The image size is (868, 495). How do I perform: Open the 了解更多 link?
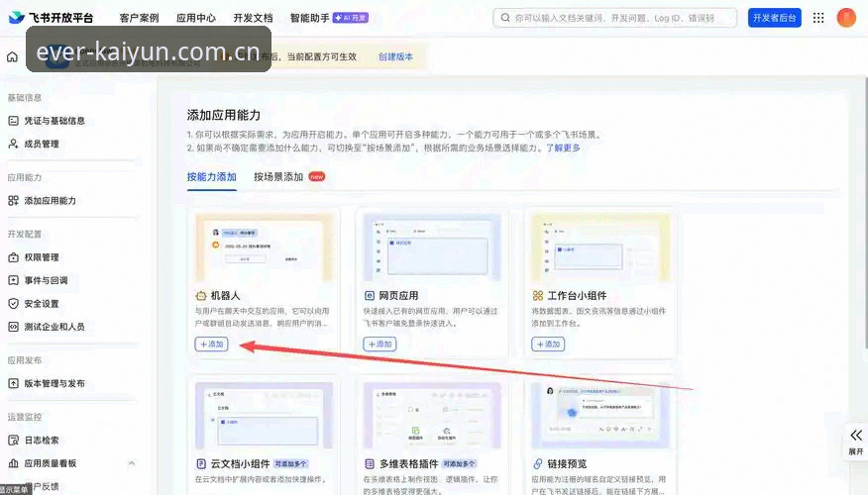tap(564, 148)
